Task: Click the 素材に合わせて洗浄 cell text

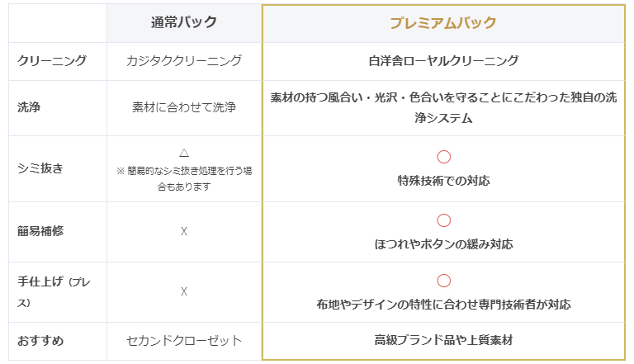Action: coord(184,107)
